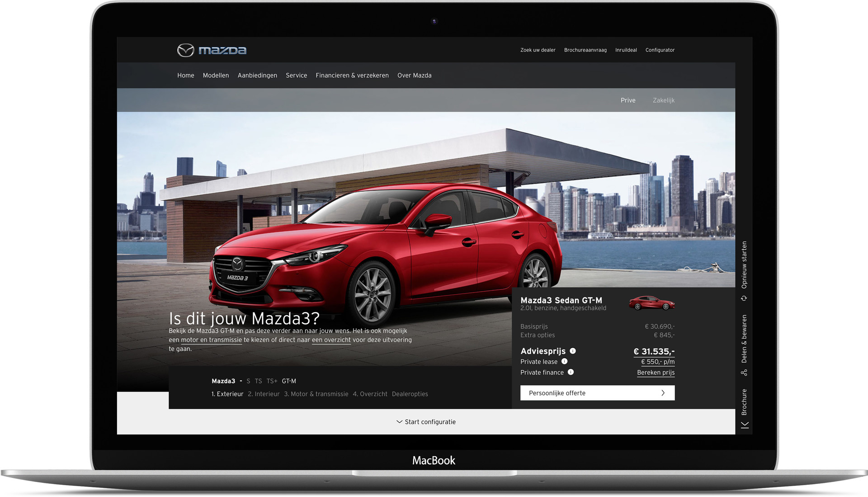
Task: Show info icon next to Private lease
Action: coord(564,361)
